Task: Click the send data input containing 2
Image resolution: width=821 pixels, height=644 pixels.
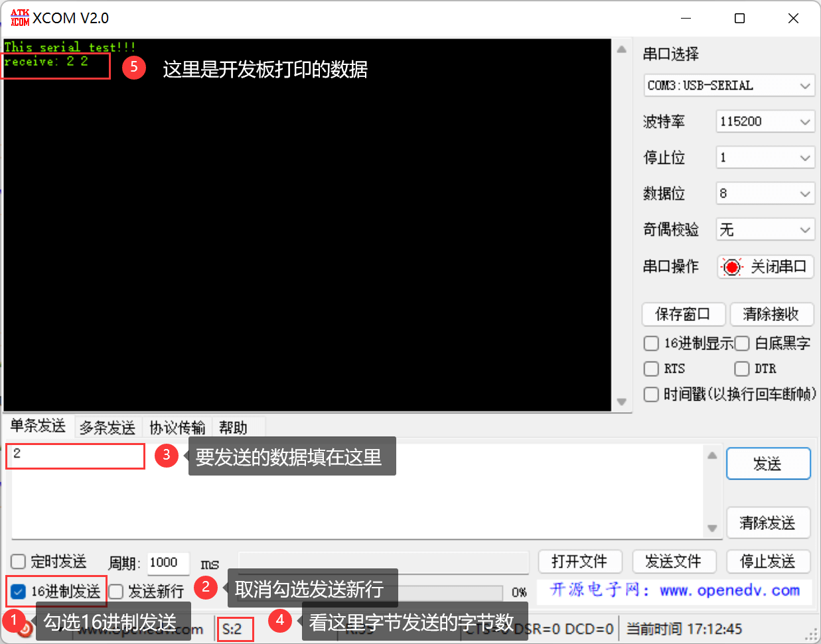Action: pyautogui.click(x=75, y=456)
